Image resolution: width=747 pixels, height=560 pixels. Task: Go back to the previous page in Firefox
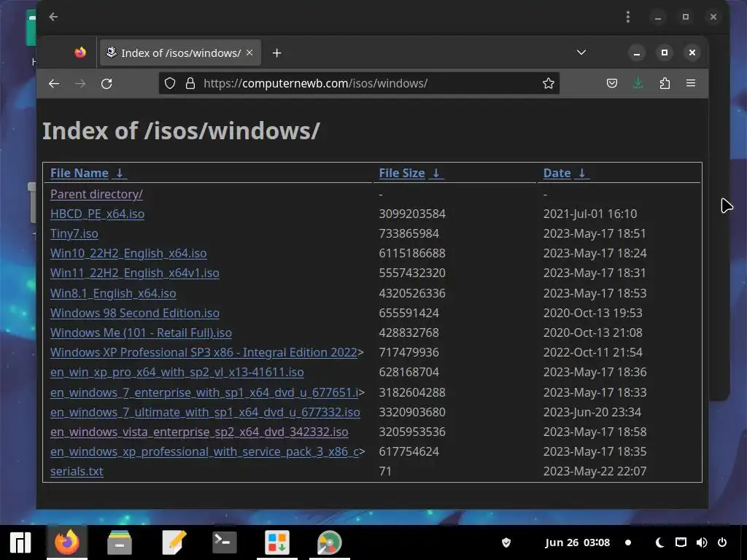[54, 84]
